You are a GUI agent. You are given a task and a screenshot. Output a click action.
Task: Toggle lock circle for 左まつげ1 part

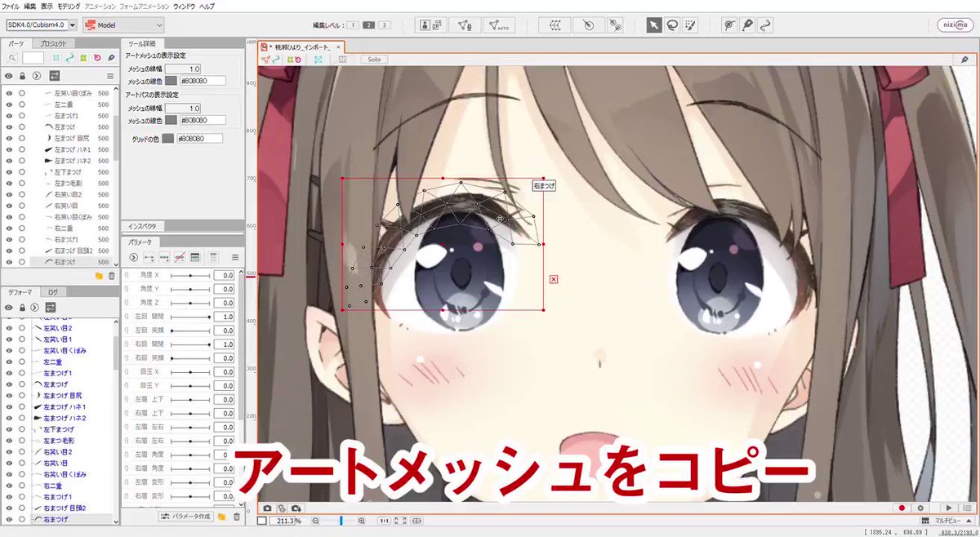(x=22, y=116)
